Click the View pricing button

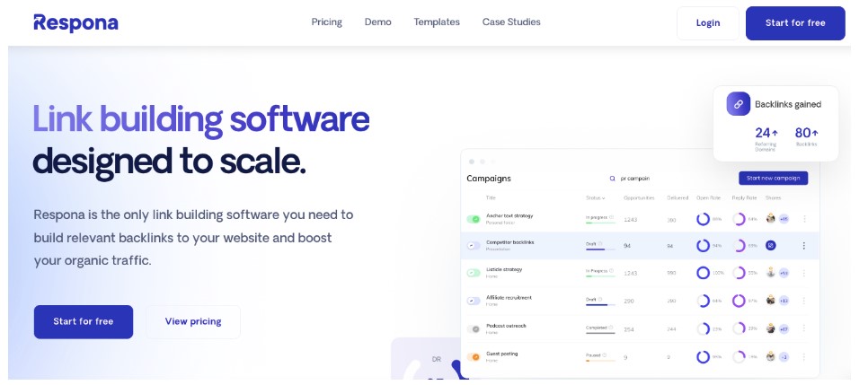tap(193, 321)
